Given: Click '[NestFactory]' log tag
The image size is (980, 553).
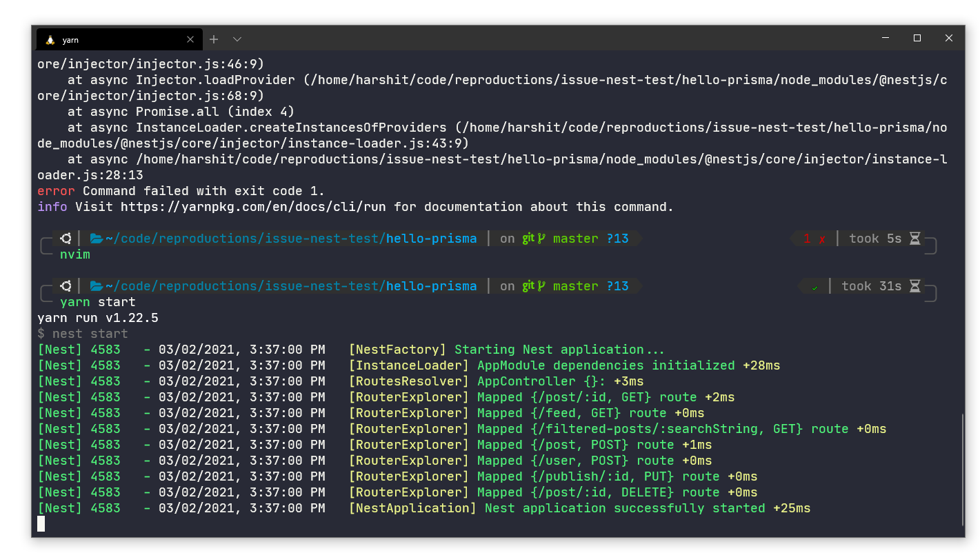Looking at the screenshot, I should coord(398,350).
